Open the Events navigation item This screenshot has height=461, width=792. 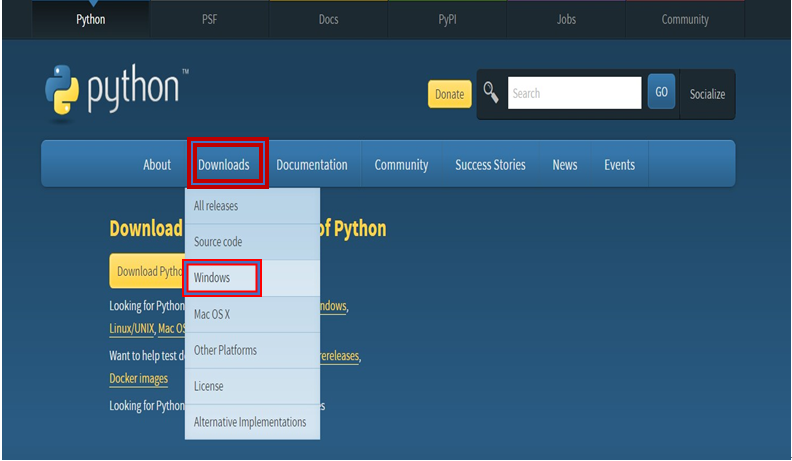pyautogui.click(x=619, y=165)
